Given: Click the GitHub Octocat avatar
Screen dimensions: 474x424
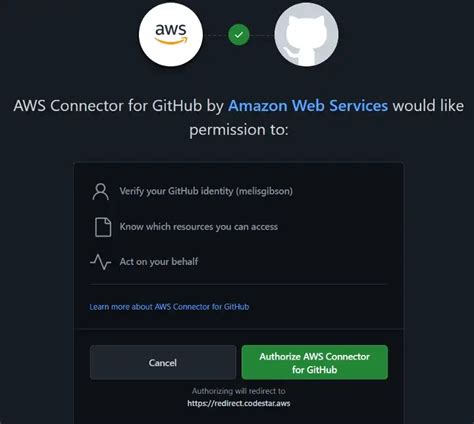Looking at the screenshot, I should coord(306,35).
